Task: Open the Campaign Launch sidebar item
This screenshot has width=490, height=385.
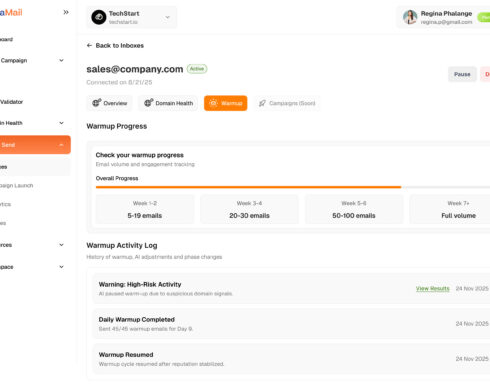Action: [x=17, y=186]
